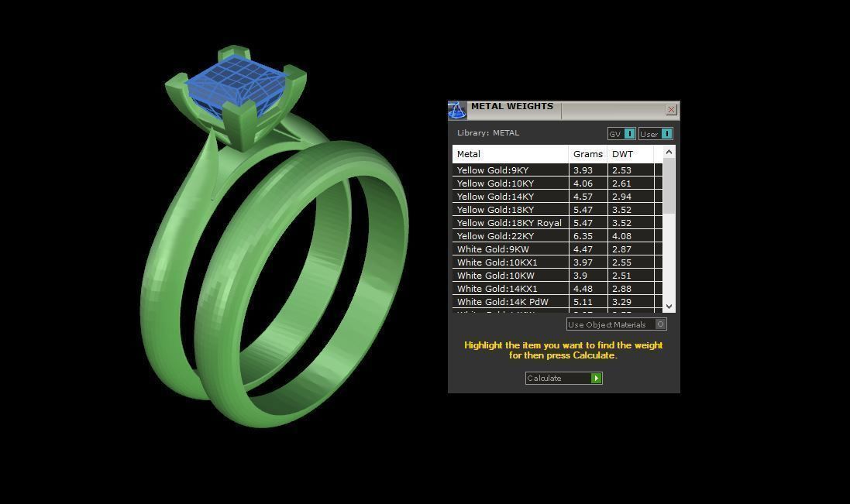This screenshot has width=850, height=504.
Task: Select the Yellow Gold:18KY Royal row
Action: pyautogui.click(x=557, y=222)
